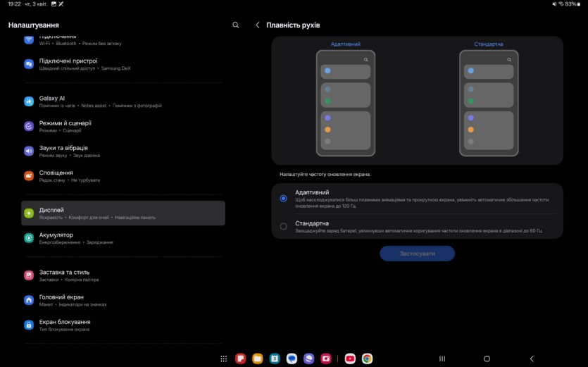Launch YouTube from the taskbar
This screenshot has width=588, height=367.
tap(350, 359)
